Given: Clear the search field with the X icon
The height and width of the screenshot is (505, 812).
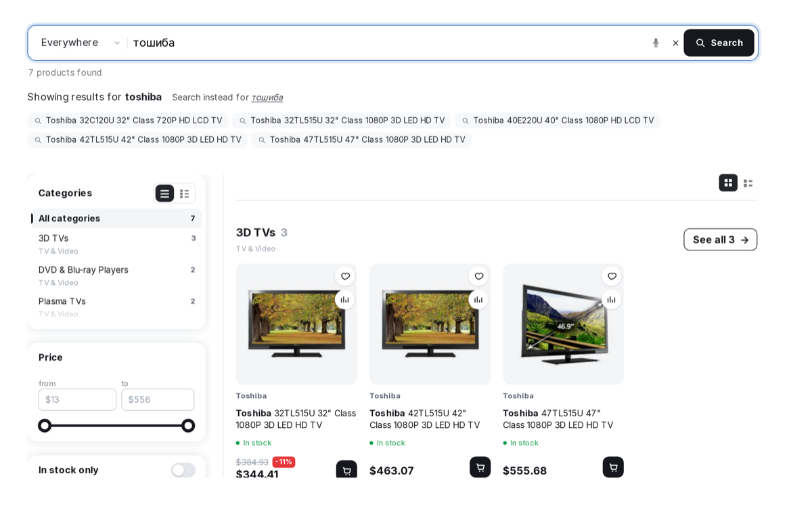Looking at the screenshot, I should [x=675, y=43].
